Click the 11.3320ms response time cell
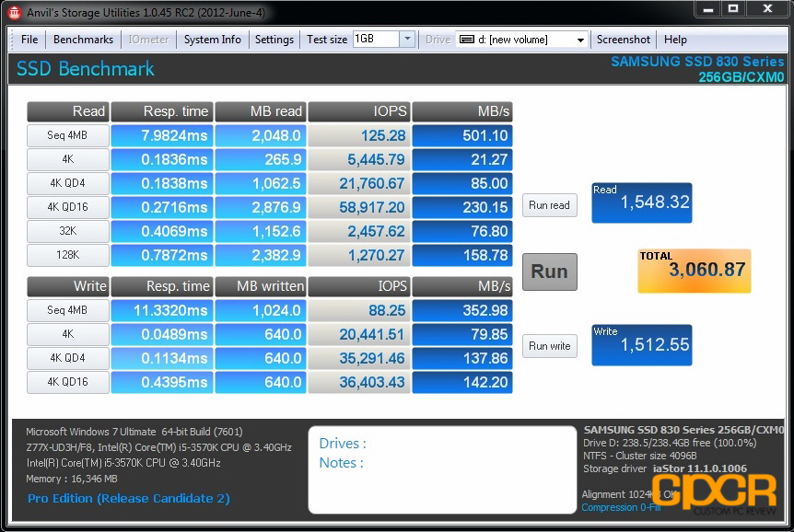Image resolution: width=794 pixels, height=532 pixels. pos(161,310)
